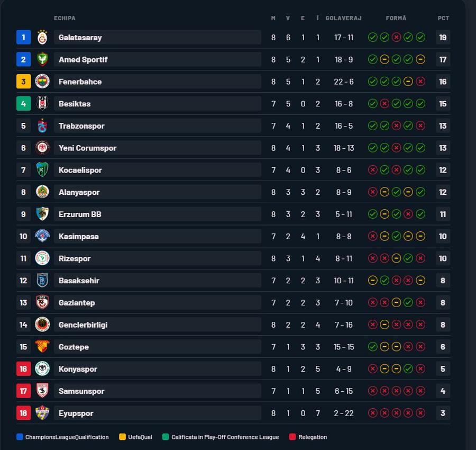Screen dimensions: 476x450
Task: Click the Trabzonspor crest icon
Action: (42, 126)
